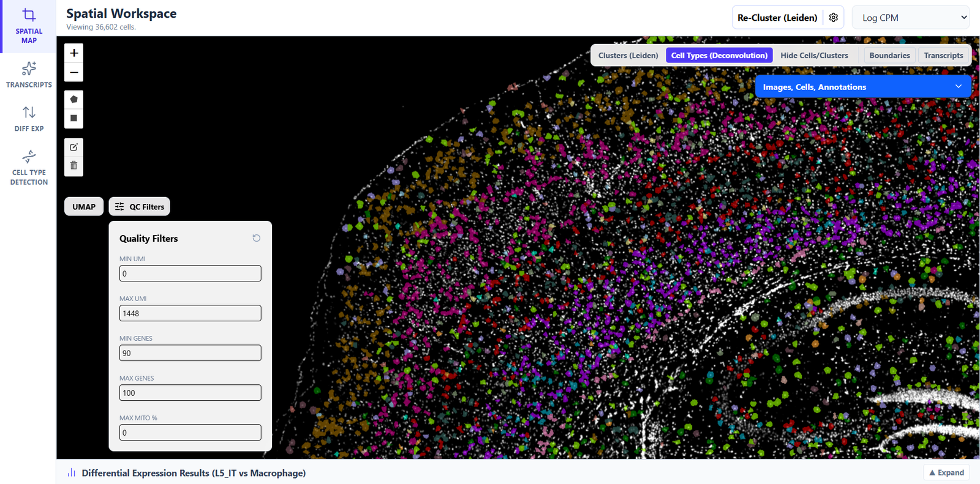This screenshot has width=980, height=484.
Task: Click the Min Genes input field
Action: 190,353
